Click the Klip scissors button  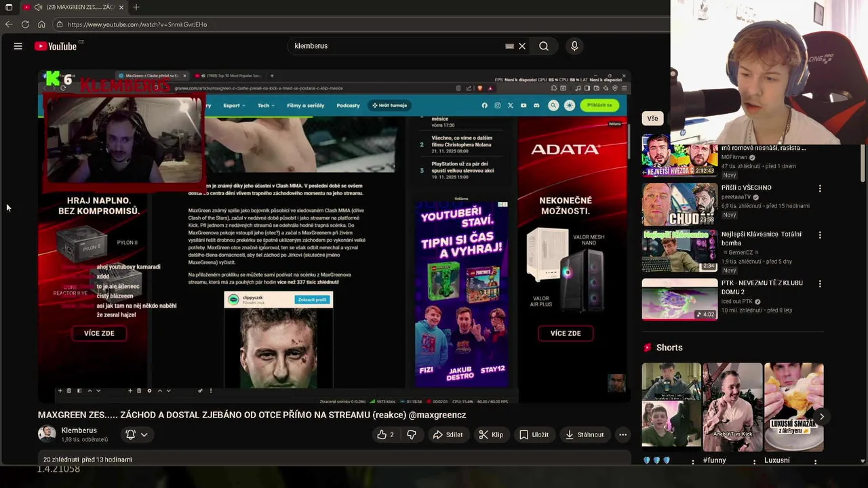[491, 434]
